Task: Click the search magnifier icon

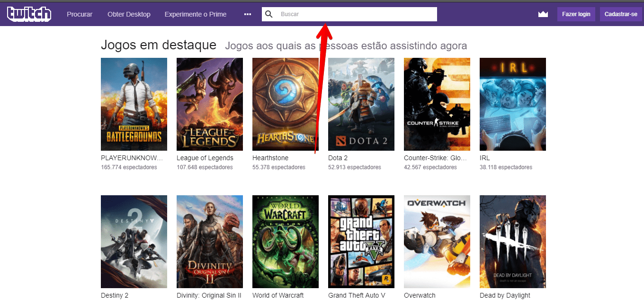Action: (x=269, y=14)
